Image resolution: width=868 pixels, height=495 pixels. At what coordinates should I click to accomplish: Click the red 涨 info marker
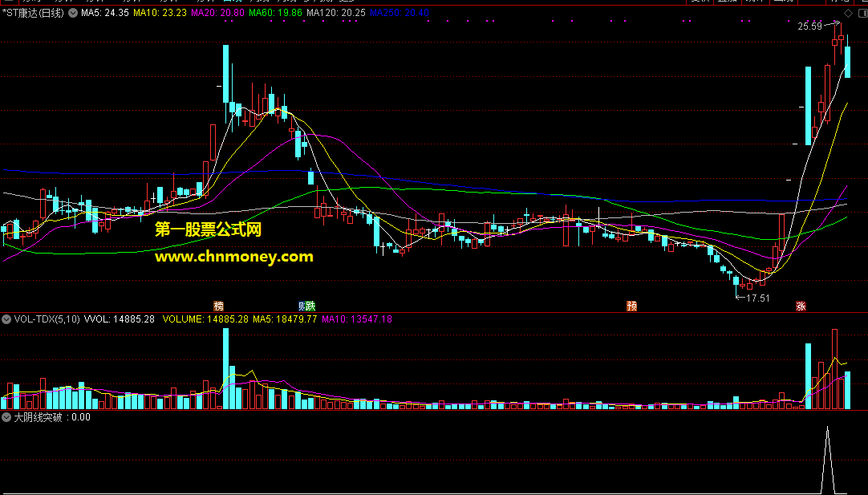[801, 306]
